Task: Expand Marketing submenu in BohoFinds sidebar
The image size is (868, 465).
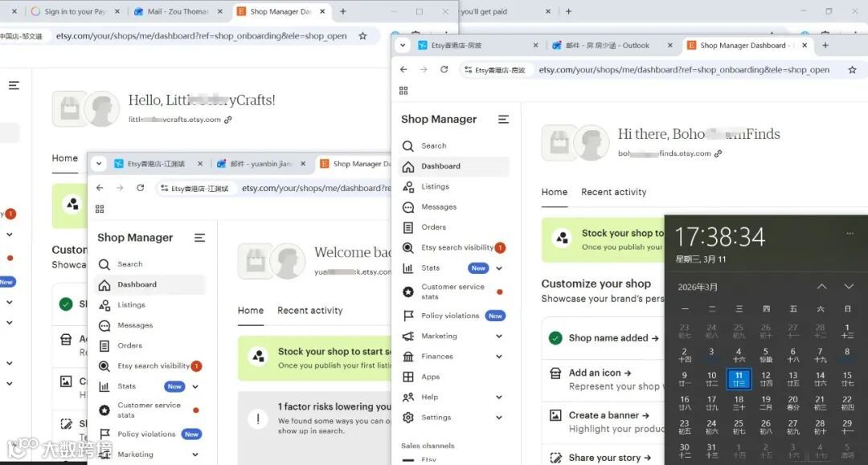Action: pos(499,337)
